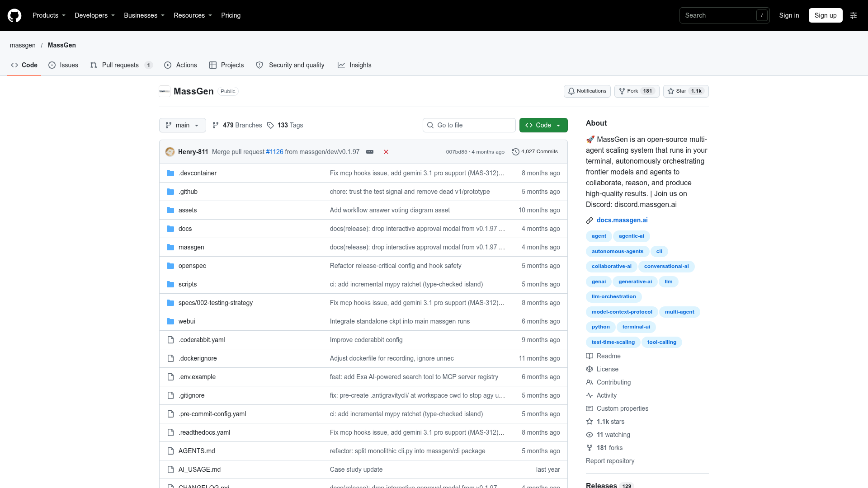
Task: Click the branches icon beside 479 Branches
Action: point(216,125)
